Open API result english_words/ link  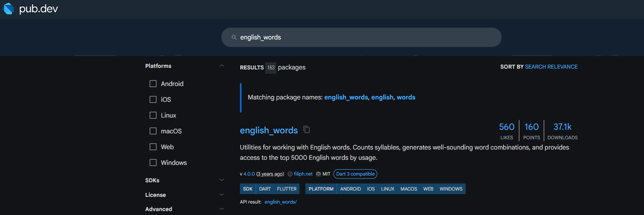click(x=281, y=202)
